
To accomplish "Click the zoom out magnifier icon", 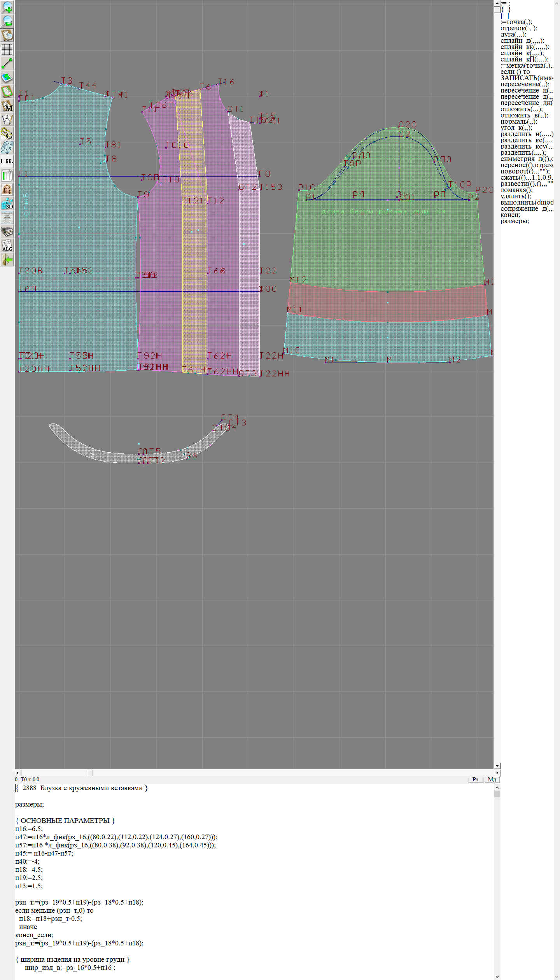I will click(7, 21).
